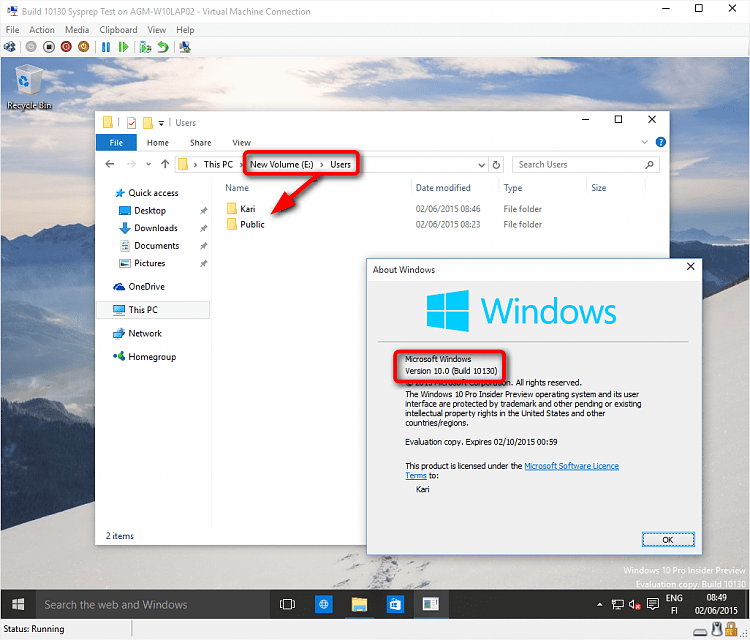This screenshot has height=640, width=750.
Task: Click the Properties quick access toolbar icon
Action: point(131,123)
